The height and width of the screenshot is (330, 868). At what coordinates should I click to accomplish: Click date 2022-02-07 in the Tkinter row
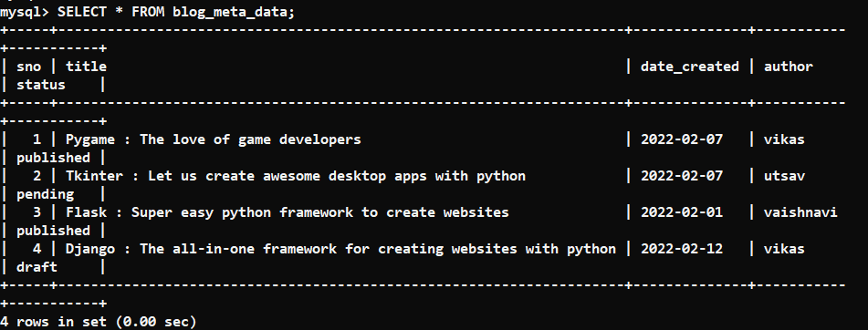(x=682, y=176)
